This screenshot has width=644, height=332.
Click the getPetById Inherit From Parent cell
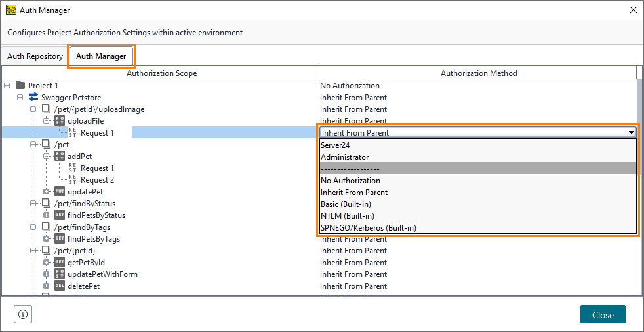coord(477,263)
